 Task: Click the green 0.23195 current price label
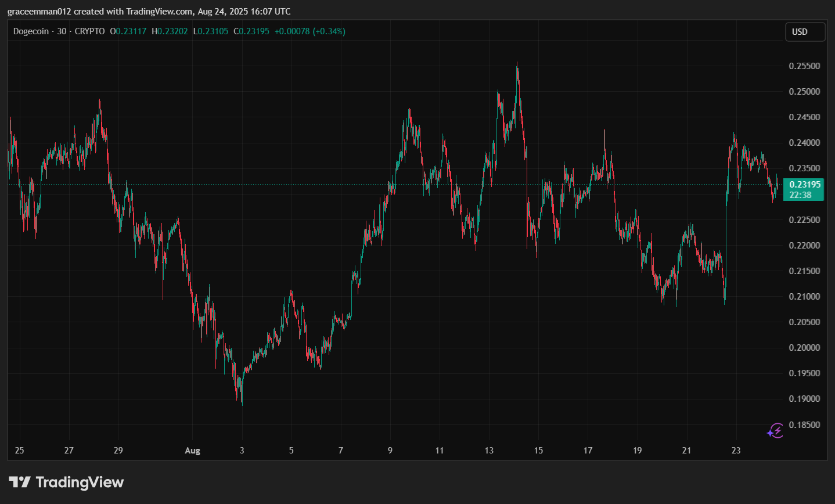[804, 189]
